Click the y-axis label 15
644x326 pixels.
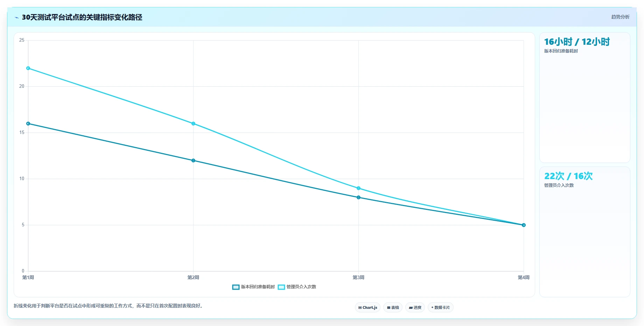click(x=22, y=133)
